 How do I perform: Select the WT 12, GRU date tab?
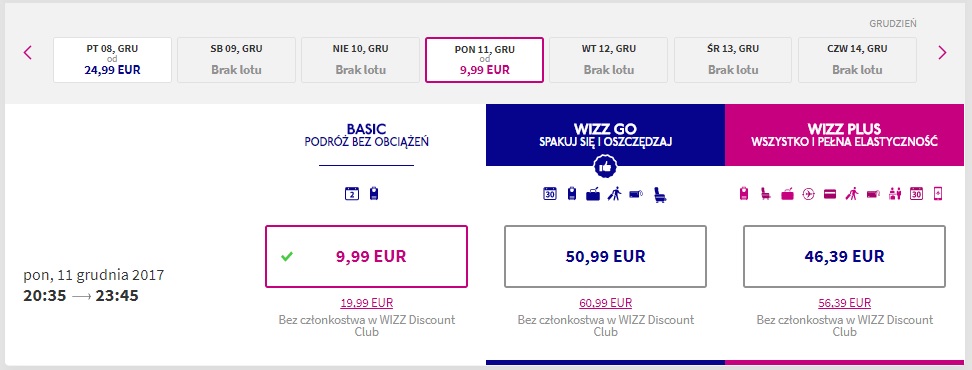coord(608,59)
